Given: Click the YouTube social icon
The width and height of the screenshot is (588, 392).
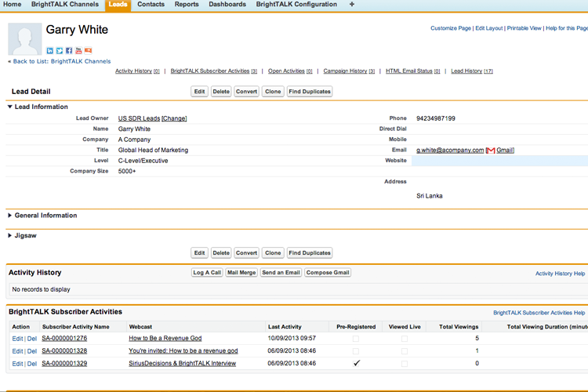Looking at the screenshot, I should click(78, 51).
